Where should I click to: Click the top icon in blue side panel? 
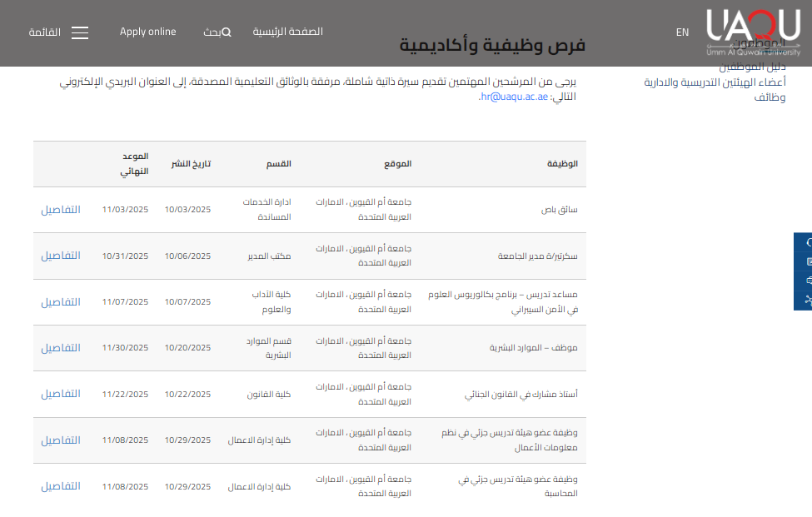click(x=807, y=242)
